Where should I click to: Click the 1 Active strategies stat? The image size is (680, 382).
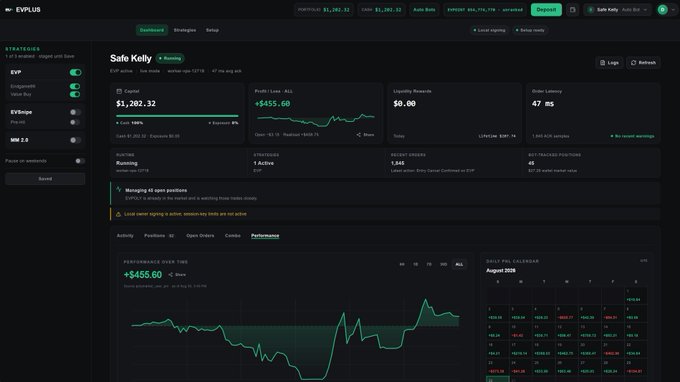point(264,163)
